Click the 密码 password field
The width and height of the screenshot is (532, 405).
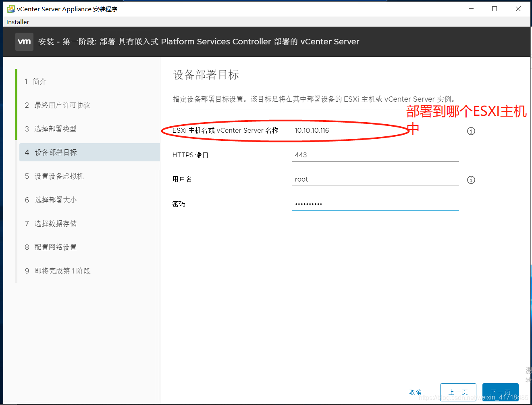tap(375, 204)
